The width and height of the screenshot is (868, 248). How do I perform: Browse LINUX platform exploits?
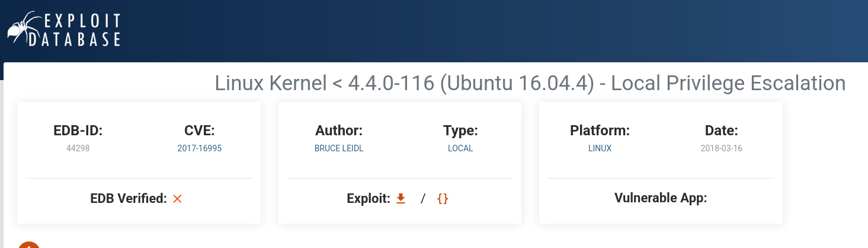tap(600, 148)
